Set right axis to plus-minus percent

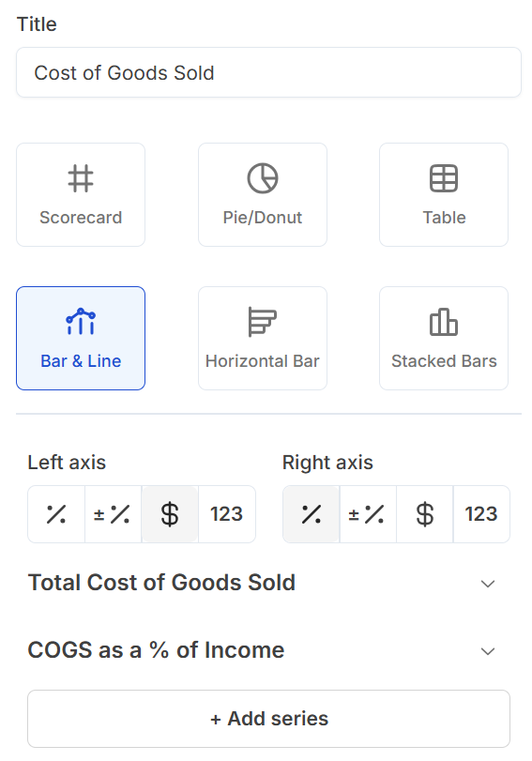tap(368, 514)
